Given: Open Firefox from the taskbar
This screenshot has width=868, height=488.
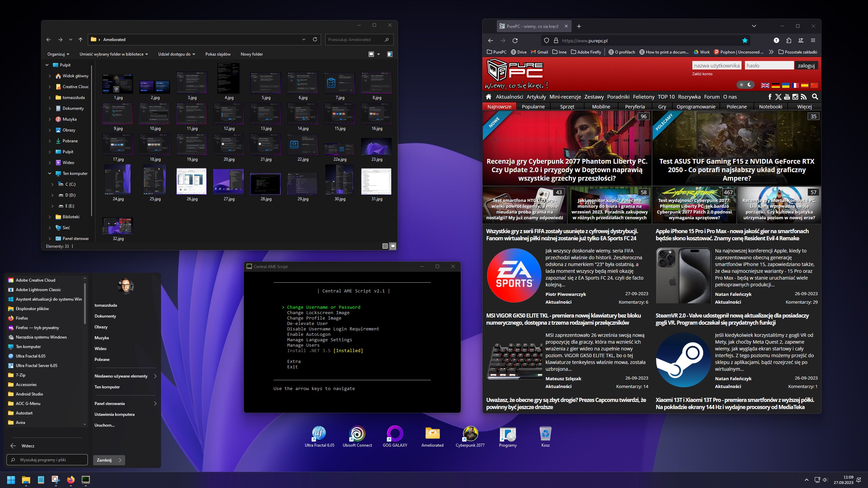Looking at the screenshot, I should click(x=71, y=480).
